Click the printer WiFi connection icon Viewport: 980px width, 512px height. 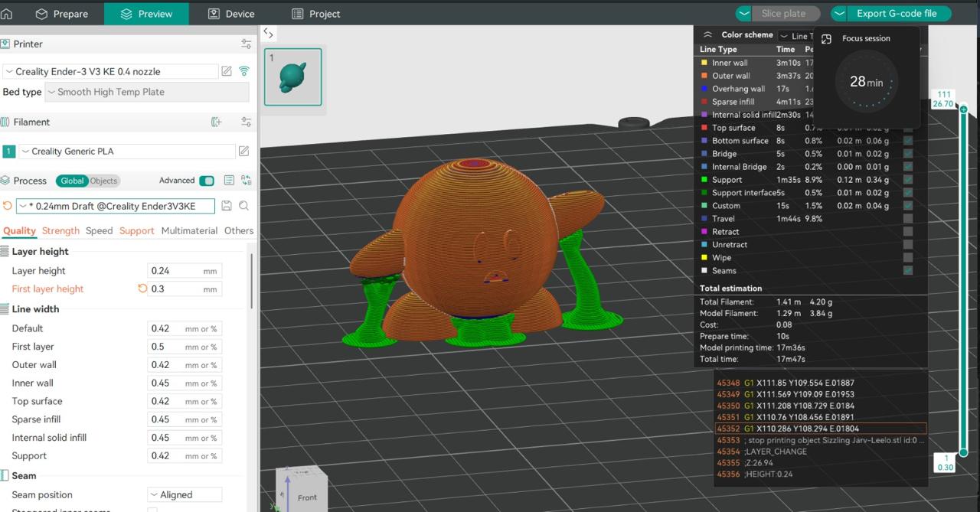click(x=244, y=71)
